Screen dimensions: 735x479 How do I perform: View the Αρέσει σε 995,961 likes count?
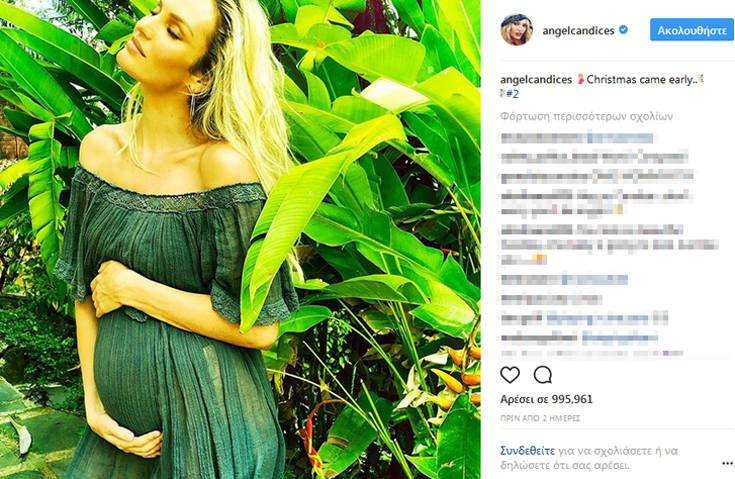coord(546,399)
